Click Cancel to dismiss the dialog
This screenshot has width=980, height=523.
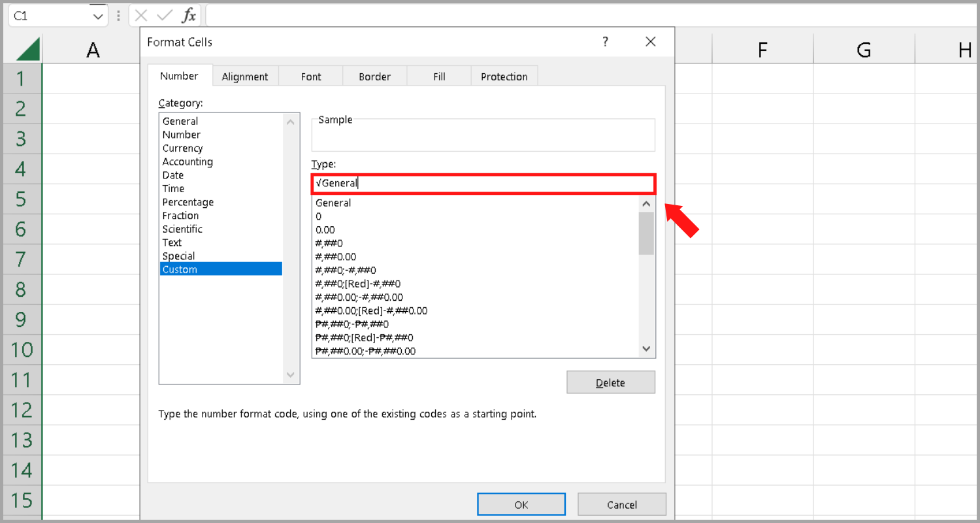621,504
